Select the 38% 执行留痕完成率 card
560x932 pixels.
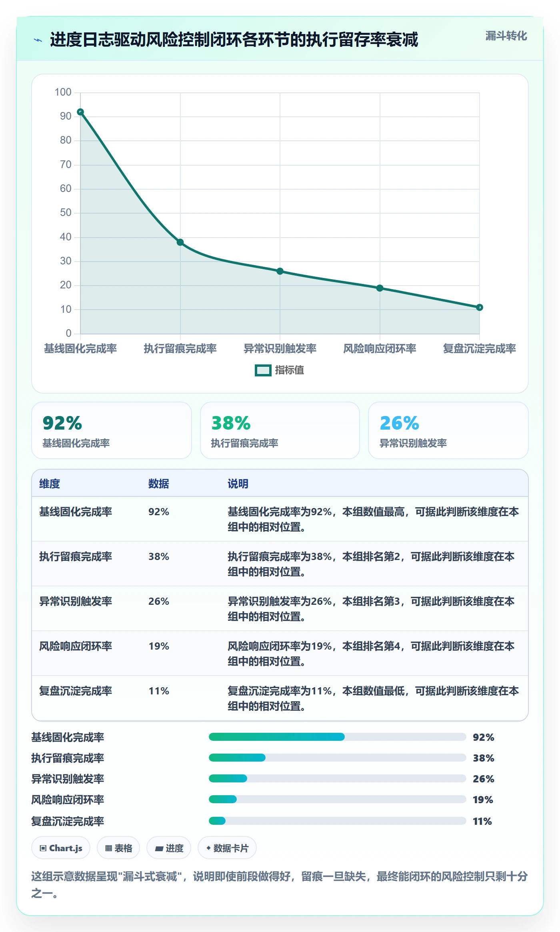point(280,430)
